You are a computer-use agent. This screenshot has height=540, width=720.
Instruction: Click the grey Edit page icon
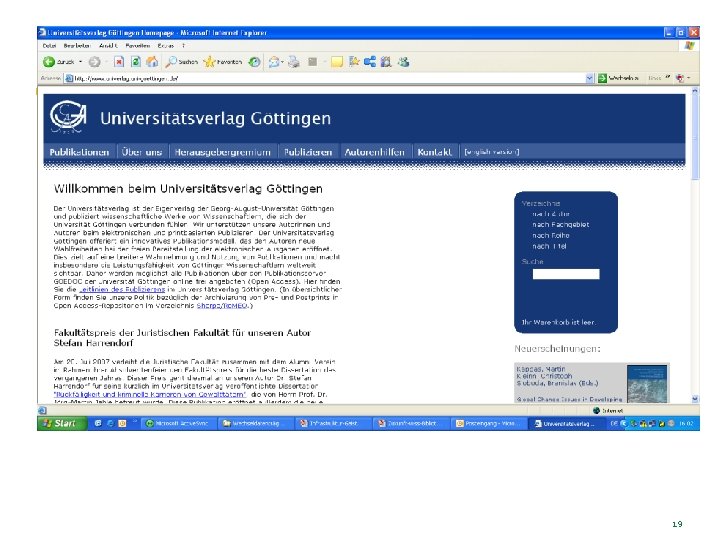(x=313, y=62)
